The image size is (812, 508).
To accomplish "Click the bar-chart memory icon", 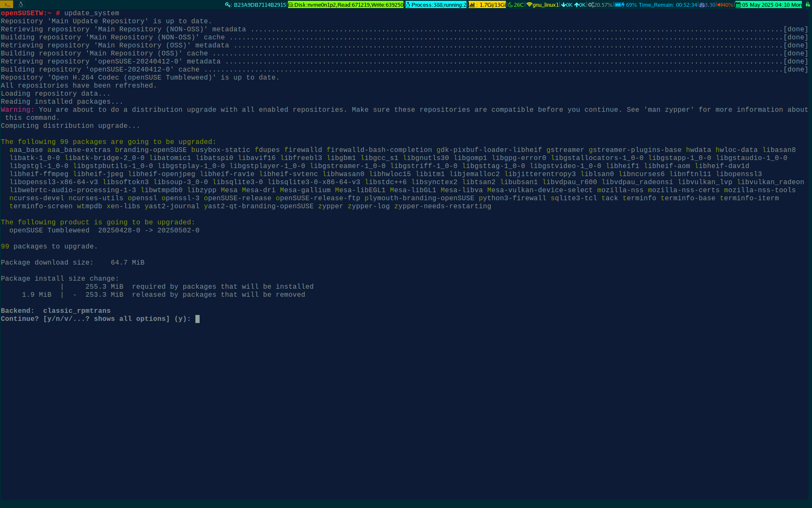I will [472, 5].
